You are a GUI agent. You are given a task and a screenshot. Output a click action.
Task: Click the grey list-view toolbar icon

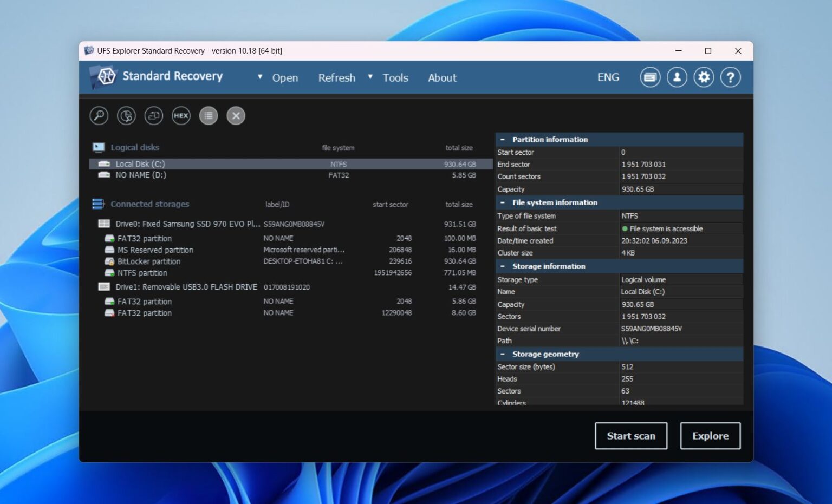click(x=209, y=115)
